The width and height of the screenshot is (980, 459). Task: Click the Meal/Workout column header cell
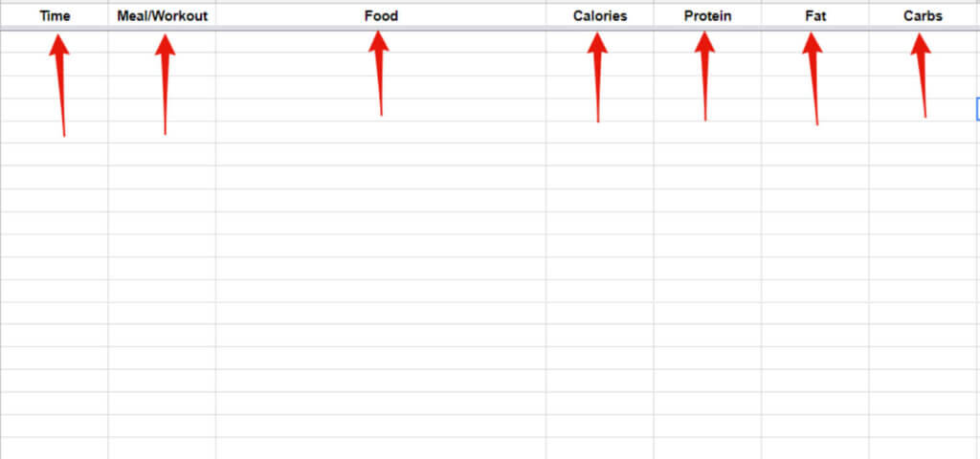click(162, 16)
